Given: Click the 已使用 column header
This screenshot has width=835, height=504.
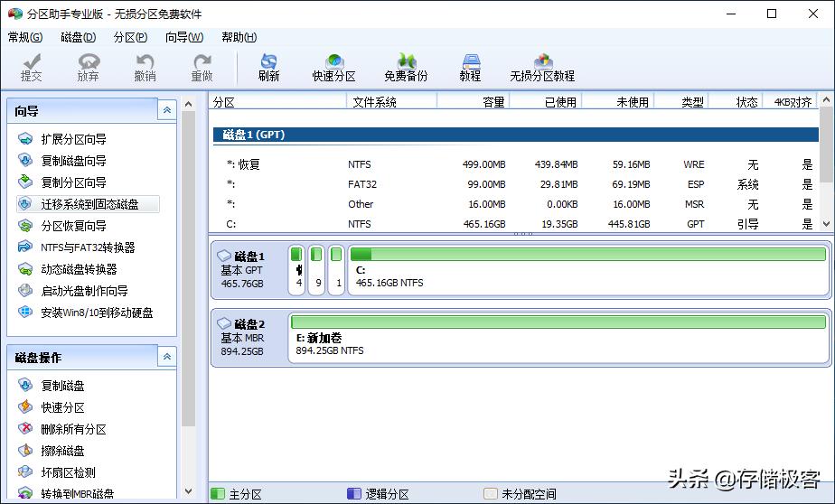Looking at the screenshot, I should click(x=546, y=102).
